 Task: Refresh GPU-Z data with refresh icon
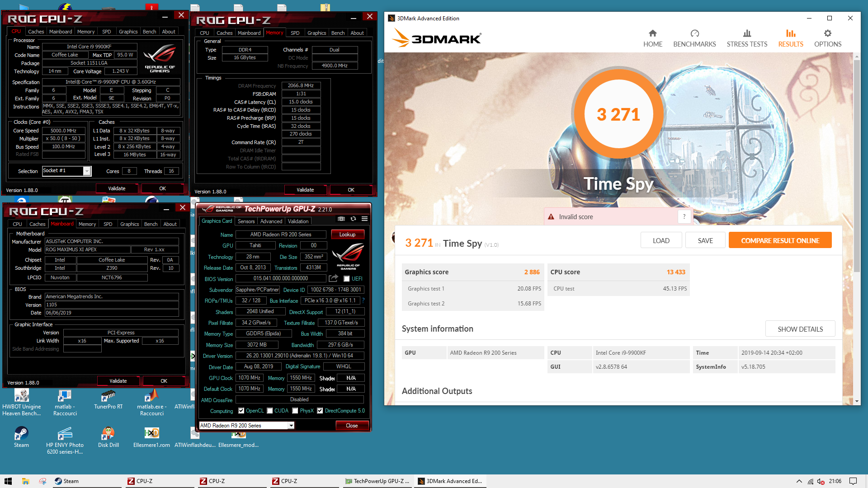[x=353, y=219]
